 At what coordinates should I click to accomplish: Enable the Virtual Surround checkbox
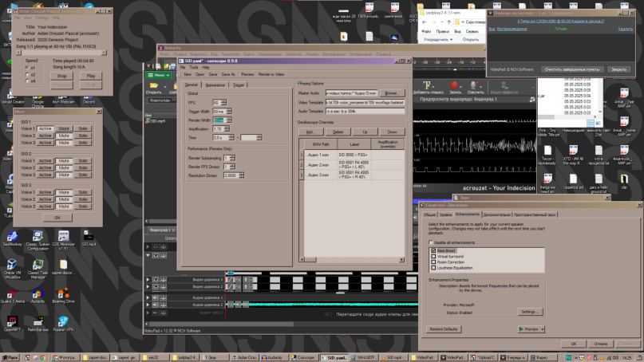pyautogui.click(x=433, y=256)
